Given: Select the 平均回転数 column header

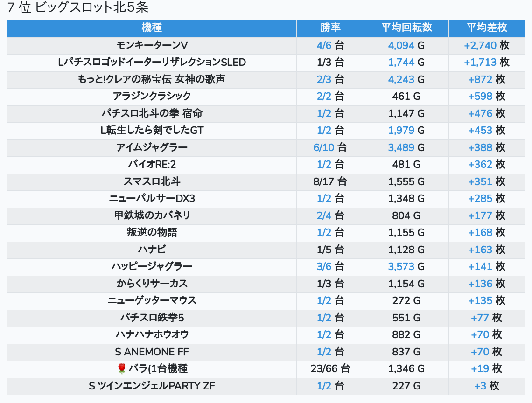Looking at the screenshot, I should tap(406, 28).
